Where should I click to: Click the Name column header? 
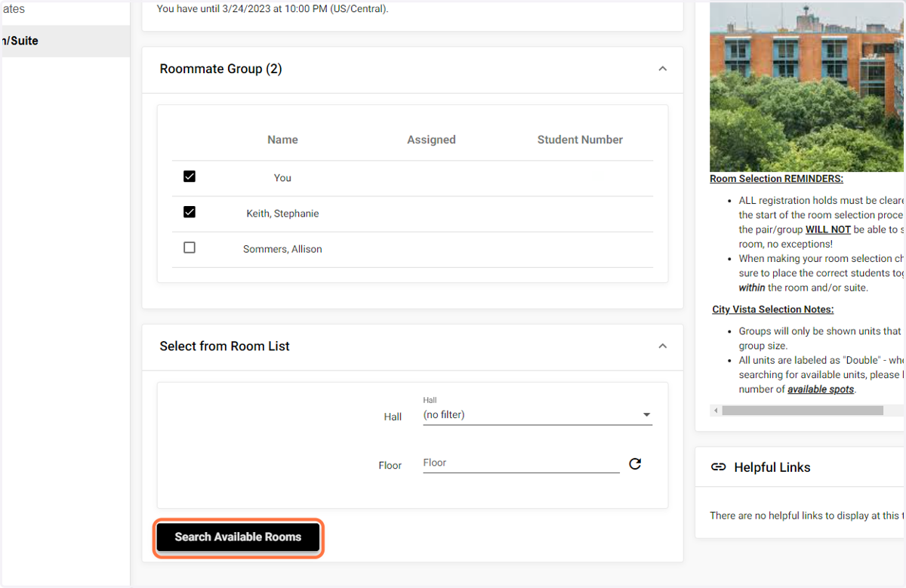(x=282, y=140)
